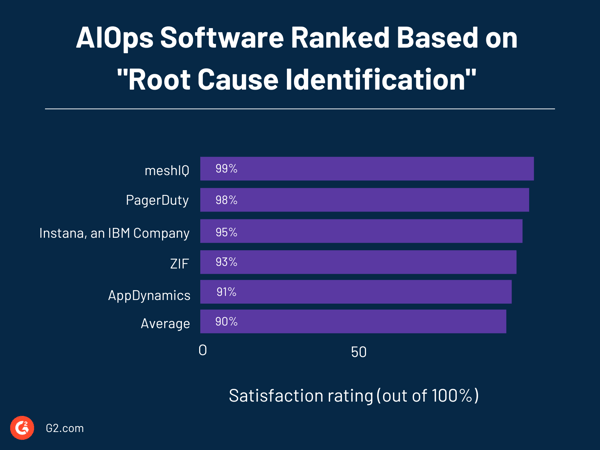
Task: Select the ZIF 93% bar
Action: (x=358, y=262)
